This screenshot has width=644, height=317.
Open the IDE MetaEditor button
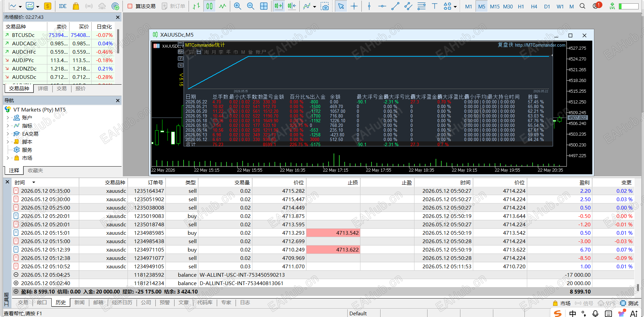[62, 6]
